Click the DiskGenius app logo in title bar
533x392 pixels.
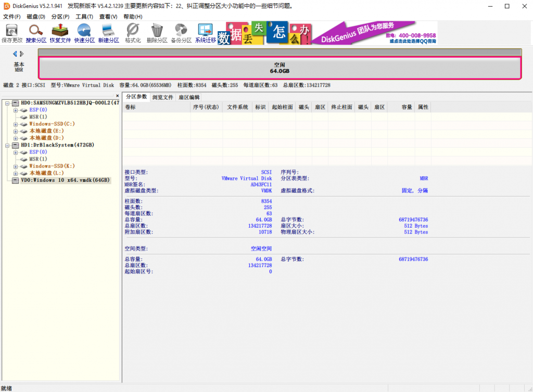tap(6, 6)
